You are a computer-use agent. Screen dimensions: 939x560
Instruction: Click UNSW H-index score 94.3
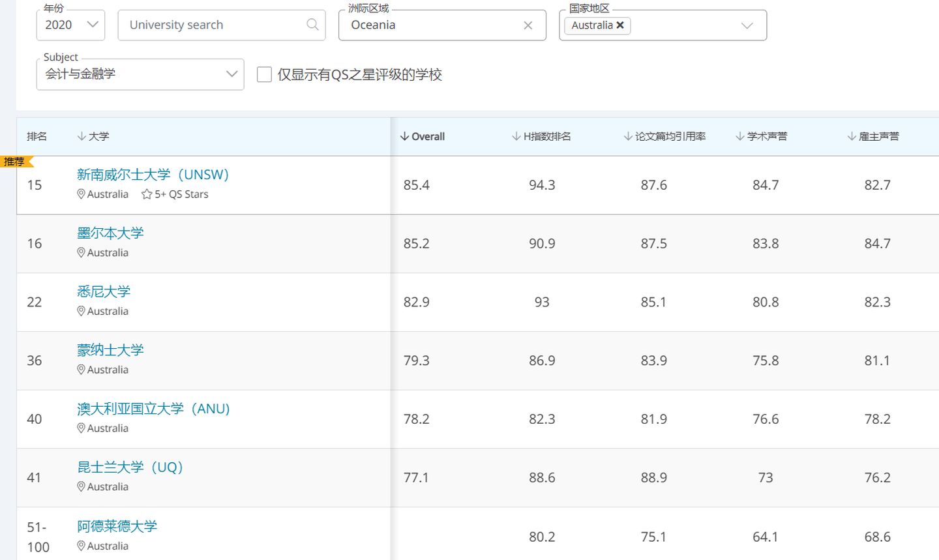(542, 185)
